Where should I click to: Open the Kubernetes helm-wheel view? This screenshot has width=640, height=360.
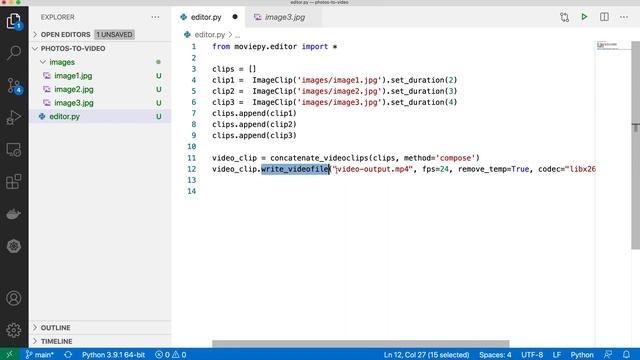click(14, 246)
